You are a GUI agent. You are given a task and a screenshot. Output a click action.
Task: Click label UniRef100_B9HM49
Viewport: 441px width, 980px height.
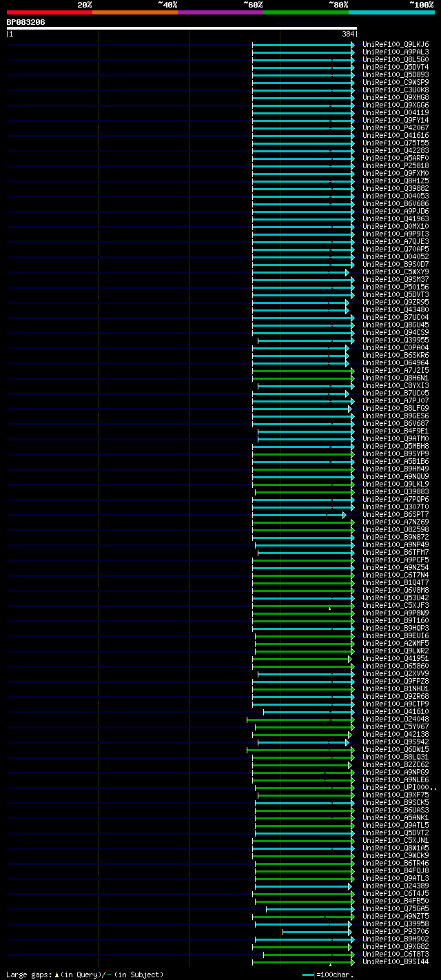396,469
